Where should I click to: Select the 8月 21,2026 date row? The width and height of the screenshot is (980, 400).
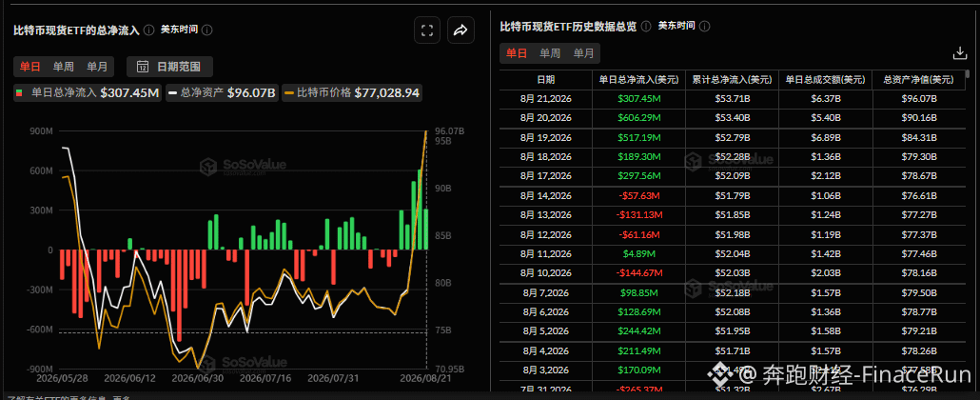click(733, 98)
